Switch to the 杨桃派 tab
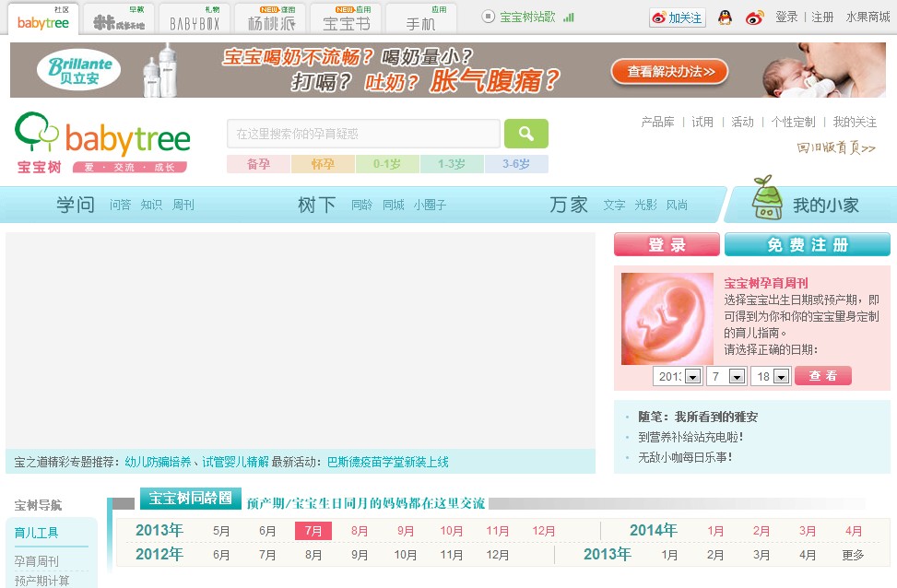 click(x=270, y=18)
